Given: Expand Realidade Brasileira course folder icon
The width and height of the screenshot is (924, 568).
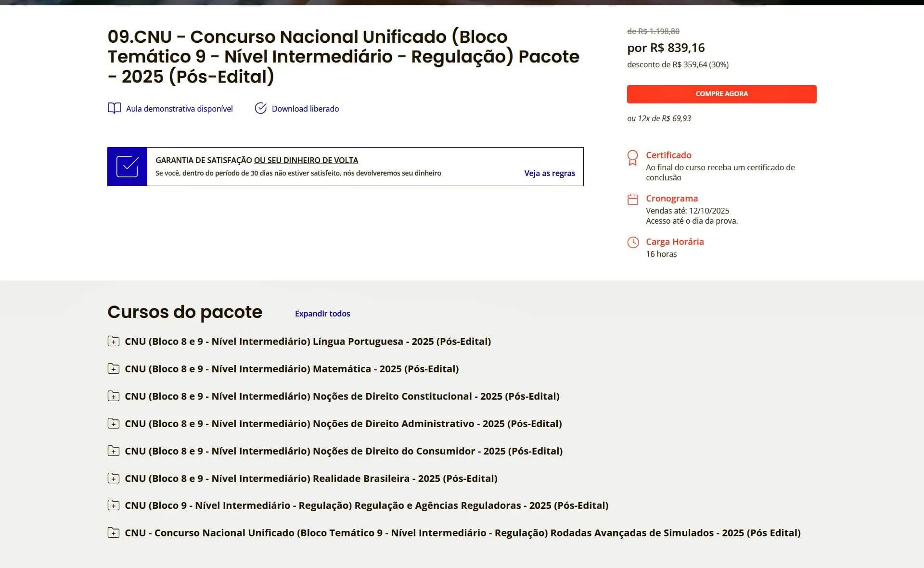Looking at the screenshot, I should pos(114,479).
